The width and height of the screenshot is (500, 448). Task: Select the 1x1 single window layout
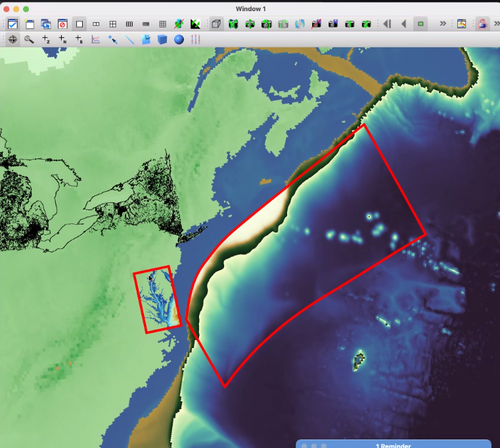tap(80, 24)
